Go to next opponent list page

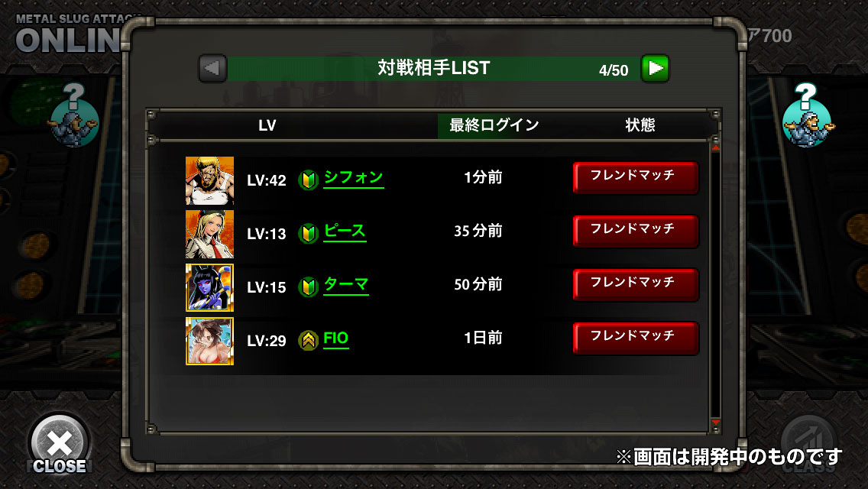click(x=656, y=69)
